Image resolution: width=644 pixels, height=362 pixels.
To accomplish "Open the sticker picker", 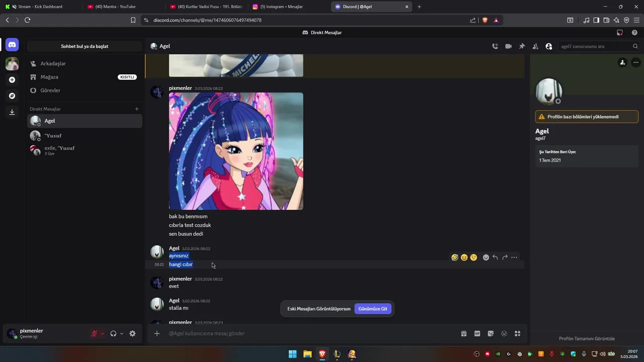I will [491, 333].
